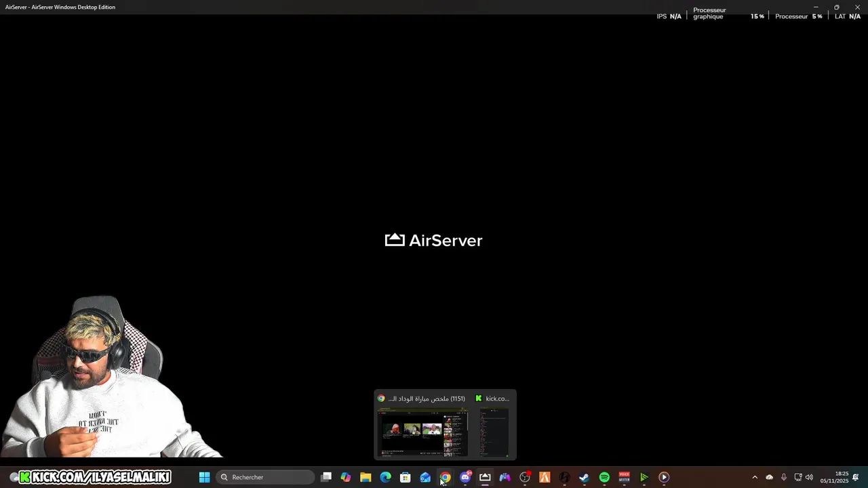This screenshot has height=488, width=868.
Task: Launch Copilot from the taskbar
Action: pyautogui.click(x=346, y=477)
